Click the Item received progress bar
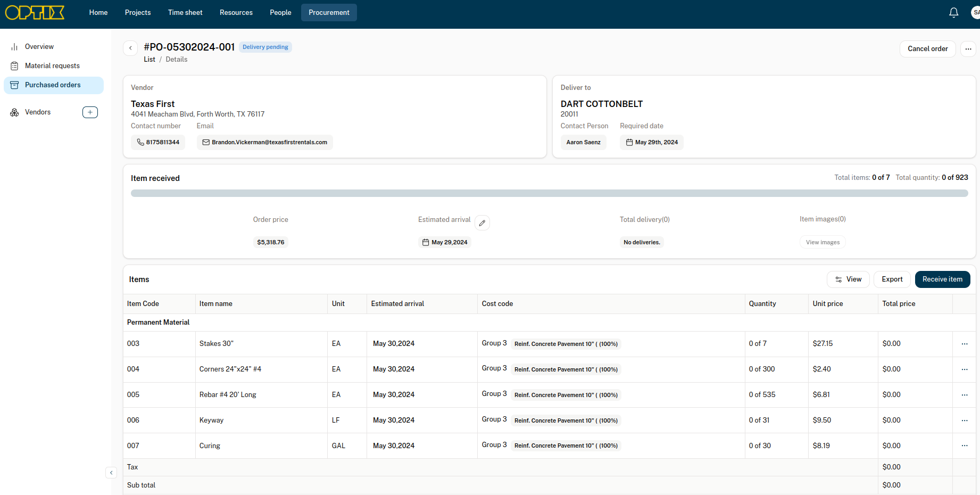Image resolution: width=980 pixels, height=495 pixels. (549, 194)
